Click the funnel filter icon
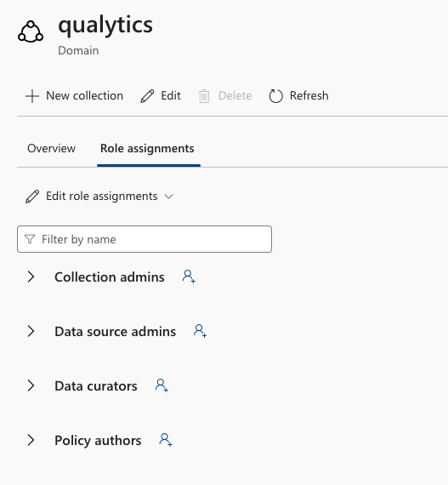This screenshot has width=448, height=485. click(30, 239)
